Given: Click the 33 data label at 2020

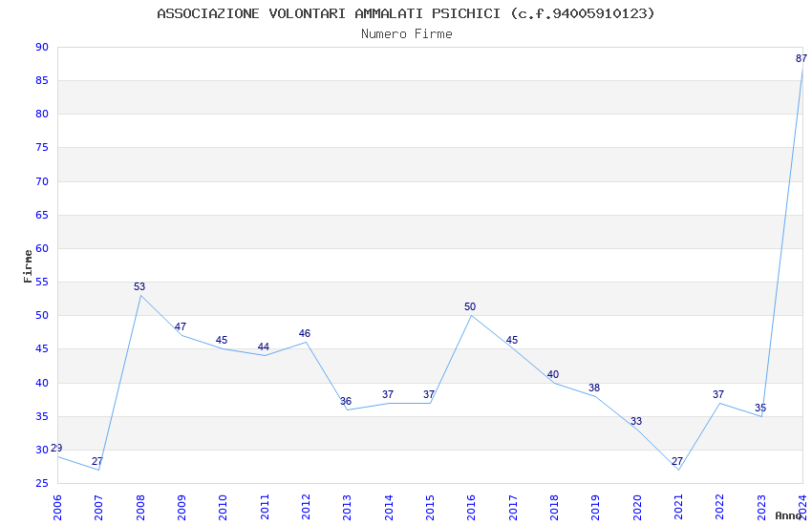Looking at the screenshot, I should [636, 422].
